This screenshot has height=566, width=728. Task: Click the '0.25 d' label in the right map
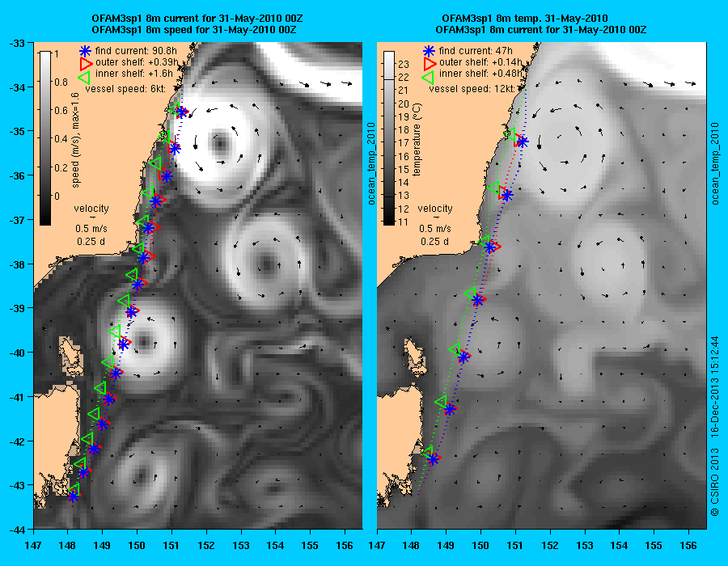(435, 242)
